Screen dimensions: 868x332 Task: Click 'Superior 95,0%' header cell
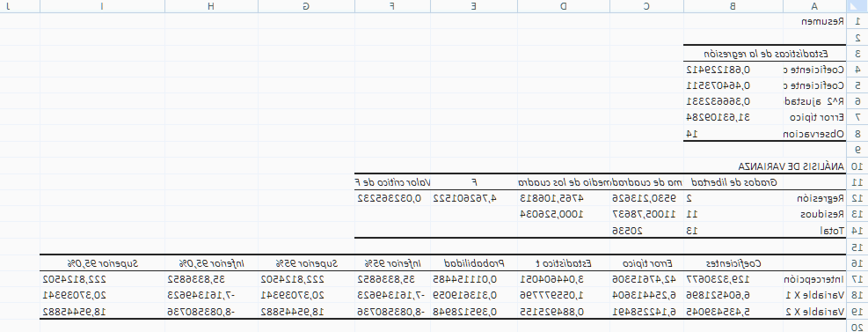pyautogui.click(x=102, y=262)
